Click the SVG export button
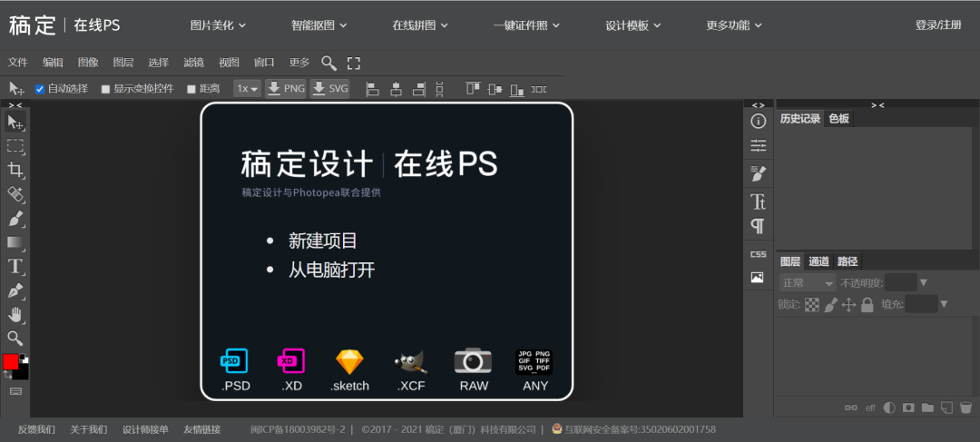The image size is (980, 442). (x=329, y=89)
